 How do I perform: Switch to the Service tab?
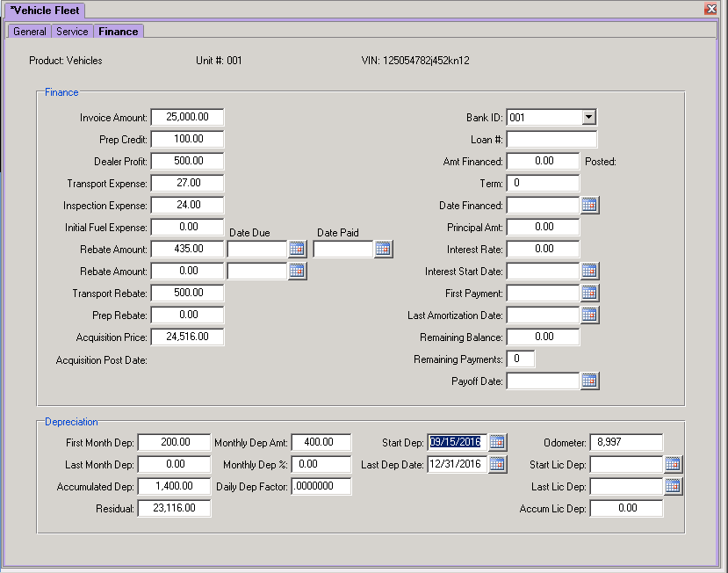(x=72, y=32)
